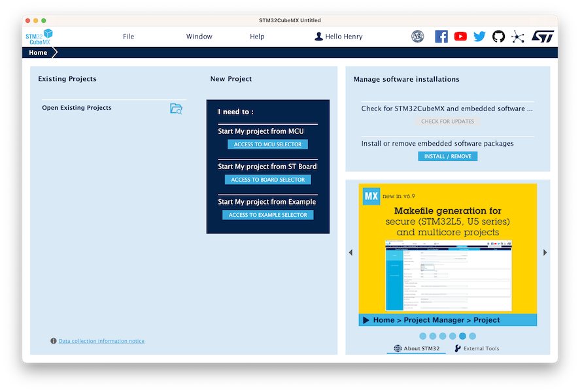580x392 pixels.
Task: Select the fifth carousel dot
Action: point(463,336)
